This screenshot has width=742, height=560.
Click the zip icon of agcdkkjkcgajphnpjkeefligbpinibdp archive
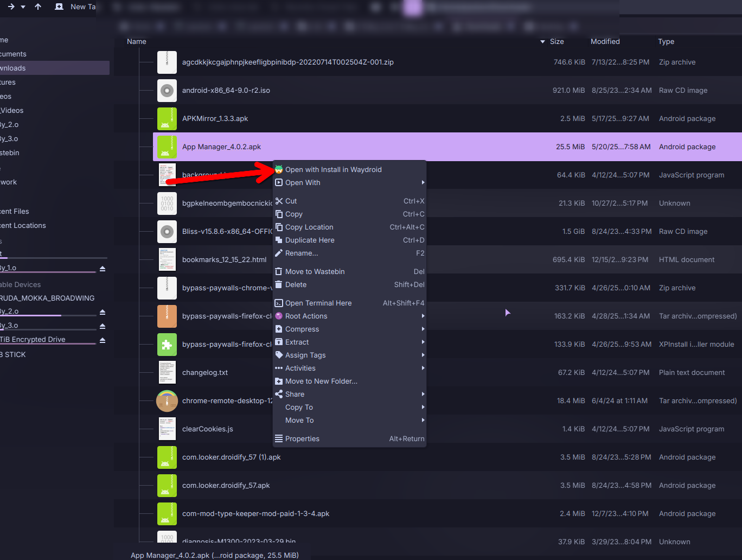tap(167, 62)
